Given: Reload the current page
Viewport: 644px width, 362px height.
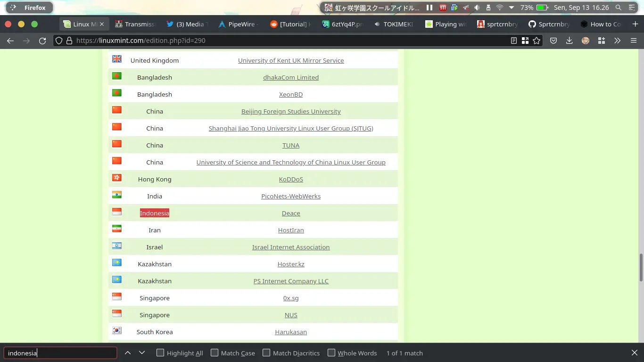Looking at the screenshot, I should click(x=42, y=41).
